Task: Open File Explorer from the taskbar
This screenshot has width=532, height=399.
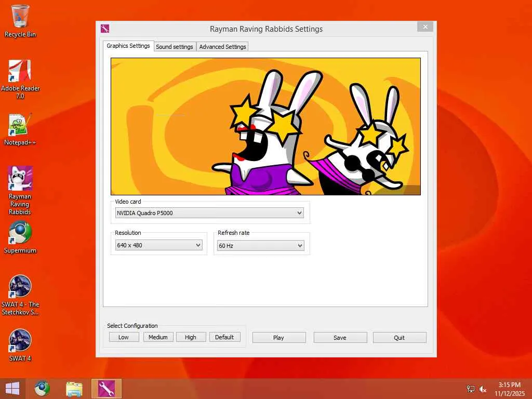Action: point(74,389)
